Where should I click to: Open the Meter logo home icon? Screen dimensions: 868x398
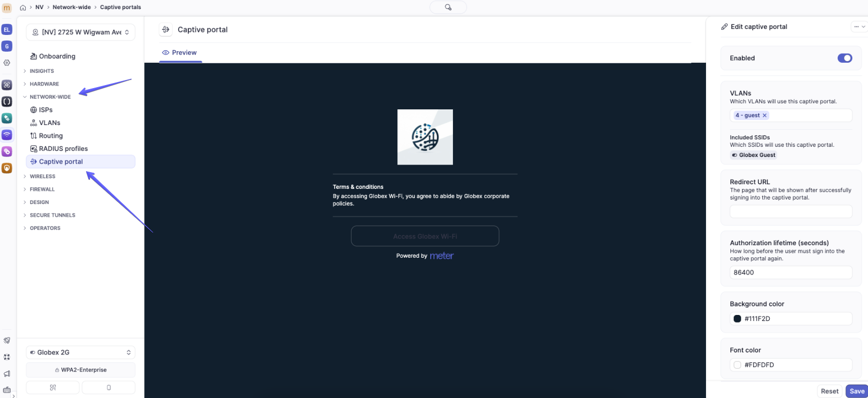tap(7, 8)
